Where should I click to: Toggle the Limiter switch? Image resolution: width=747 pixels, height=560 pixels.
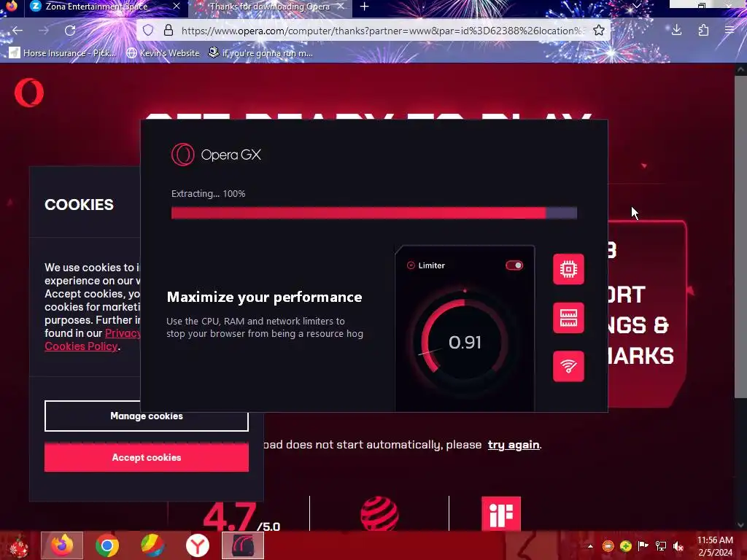514,265
